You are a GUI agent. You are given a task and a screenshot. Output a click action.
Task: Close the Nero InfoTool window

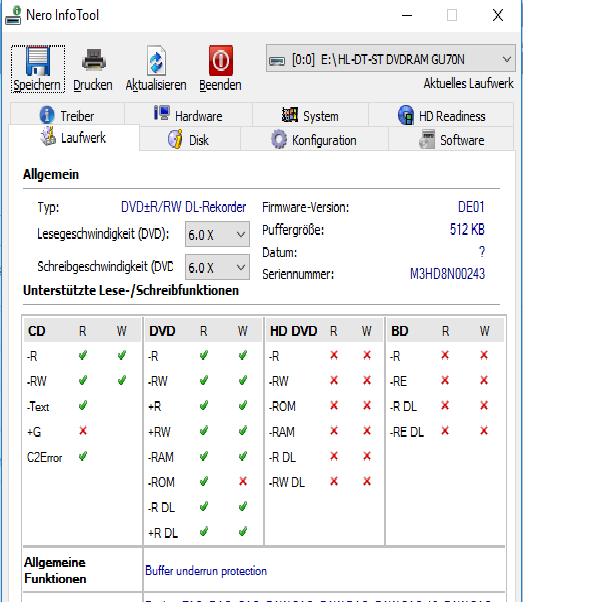click(498, 15)
